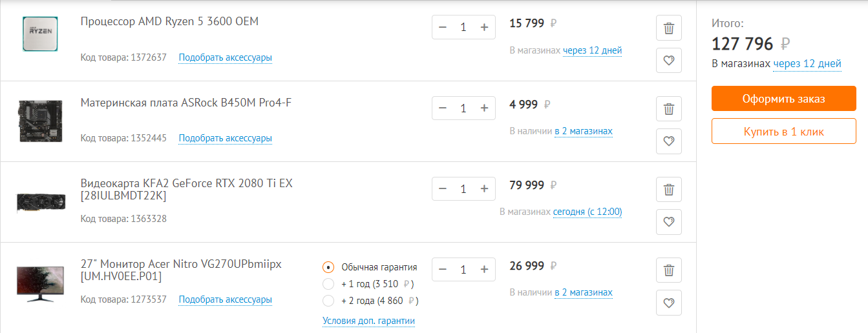Remove the ASRock B450M motherboard from cart
The height and width of the screenshot is (333, 868).
tap(669, 109)
